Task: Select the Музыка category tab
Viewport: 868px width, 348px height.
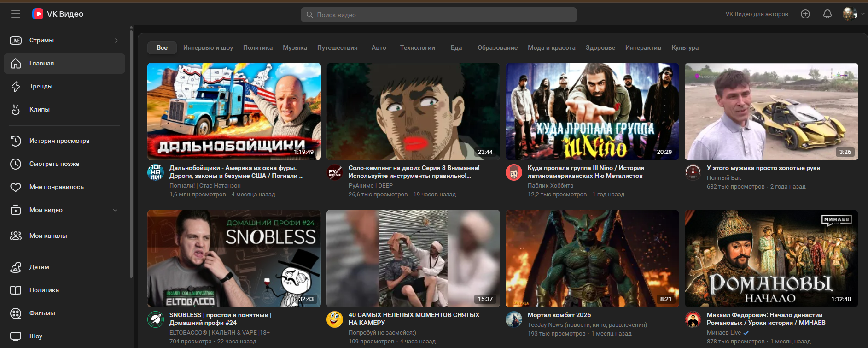Action: 295,48
